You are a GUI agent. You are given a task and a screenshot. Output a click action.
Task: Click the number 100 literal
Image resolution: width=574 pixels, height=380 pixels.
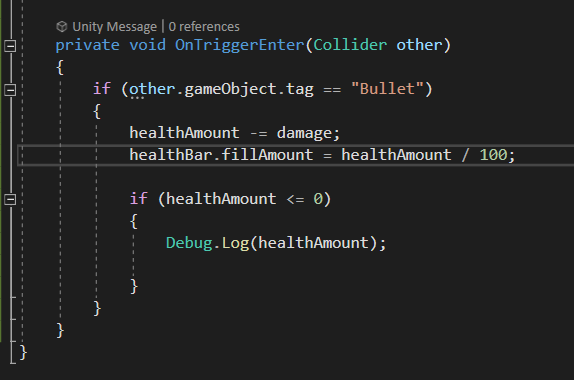pyautogui.click(x=493, y=155)
